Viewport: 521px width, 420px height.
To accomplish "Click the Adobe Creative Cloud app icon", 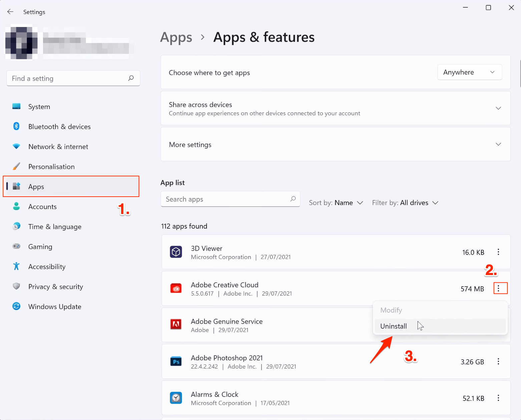I will (x=176, y=288).
